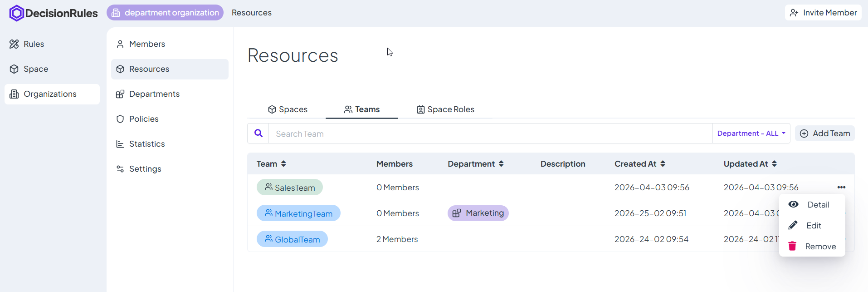Focus the Search Team input field

(490, 134)
